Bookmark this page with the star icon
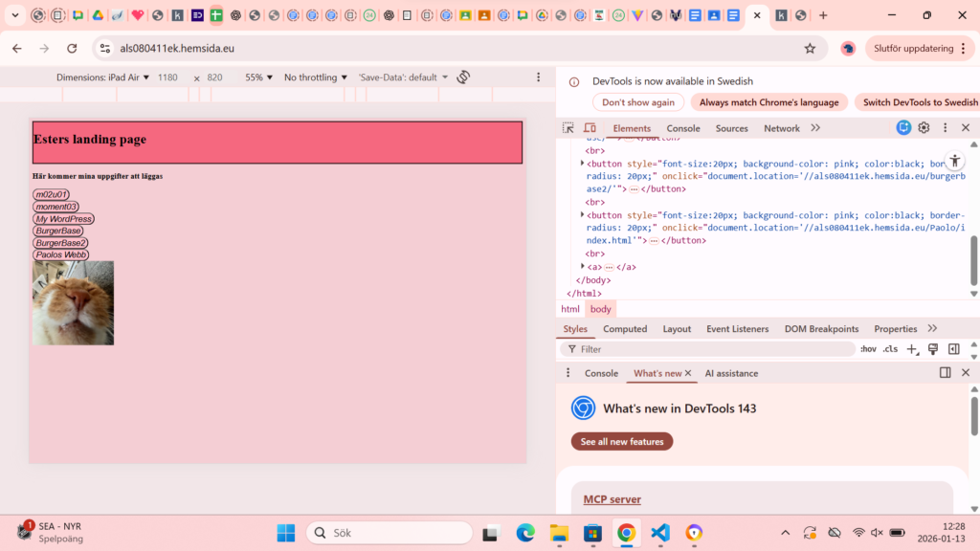The height and width of the screenshot is (551, 980). pos(810,49)
